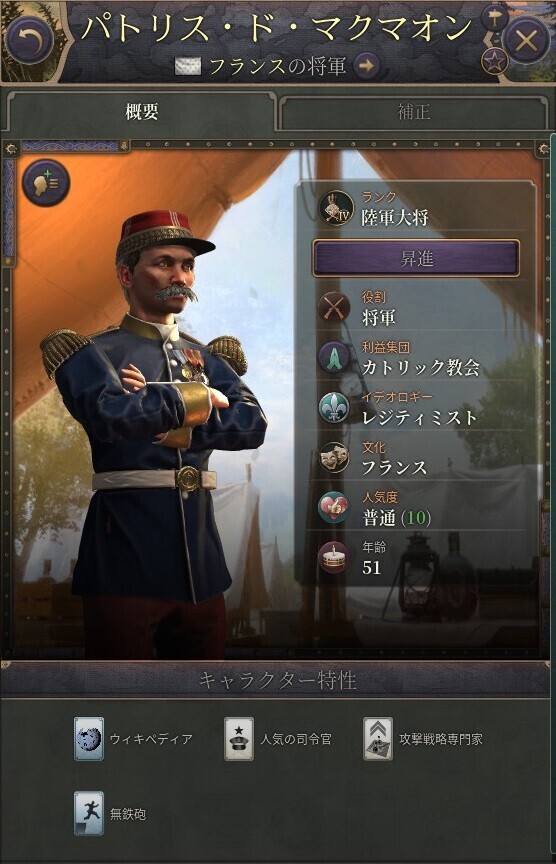Open character interactions head icon
Viewport: 556px width, 864px height.
(x=46, y=183)
